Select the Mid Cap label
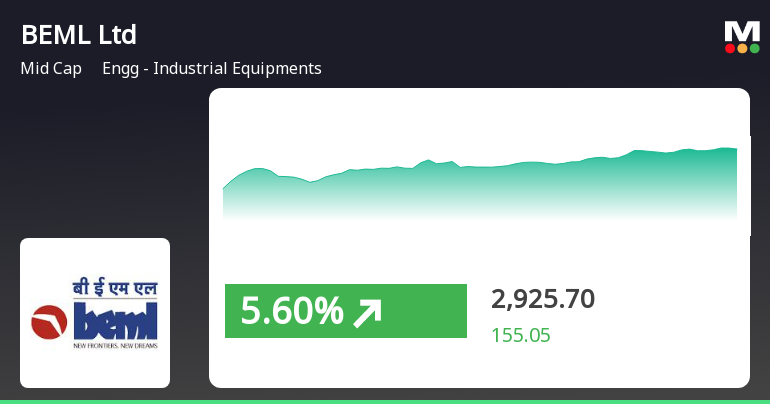The width and height of the screenshot is (770, 404). pos(51,68)
